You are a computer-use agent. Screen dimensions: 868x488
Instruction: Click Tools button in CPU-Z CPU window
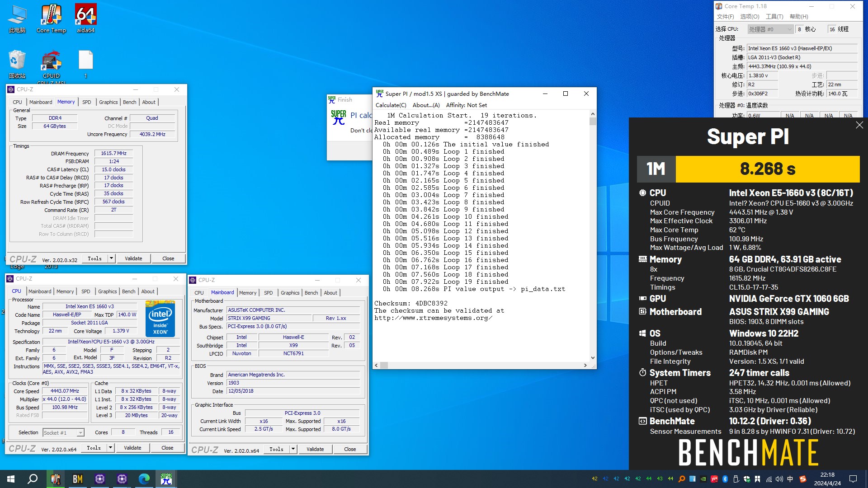coord(94,448)
